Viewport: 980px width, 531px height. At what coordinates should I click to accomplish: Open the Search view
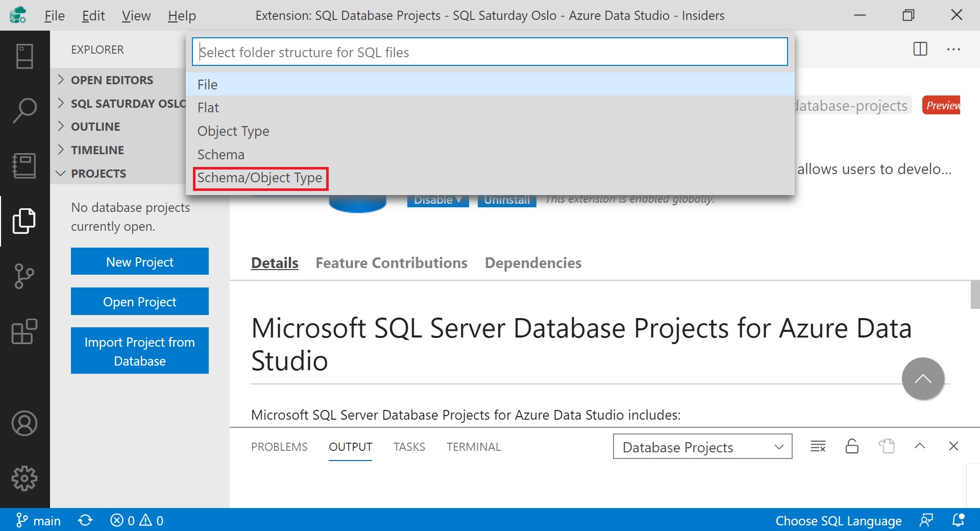coord(24,109)
